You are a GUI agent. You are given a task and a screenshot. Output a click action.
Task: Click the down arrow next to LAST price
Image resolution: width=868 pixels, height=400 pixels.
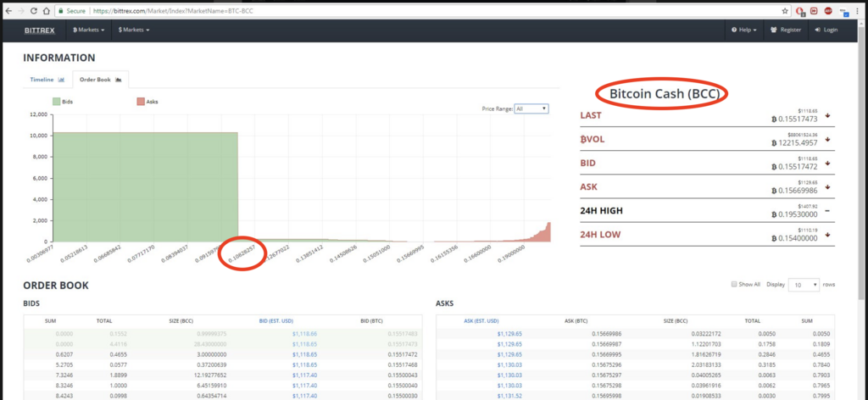[827, 115]
